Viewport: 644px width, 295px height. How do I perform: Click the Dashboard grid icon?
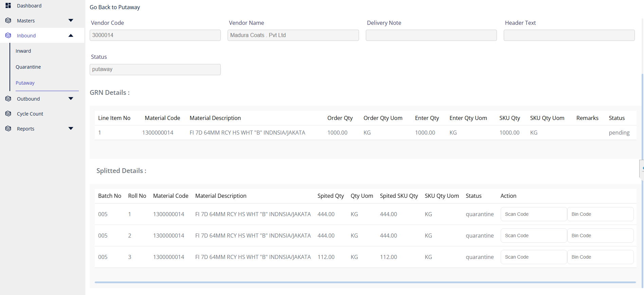8,5
